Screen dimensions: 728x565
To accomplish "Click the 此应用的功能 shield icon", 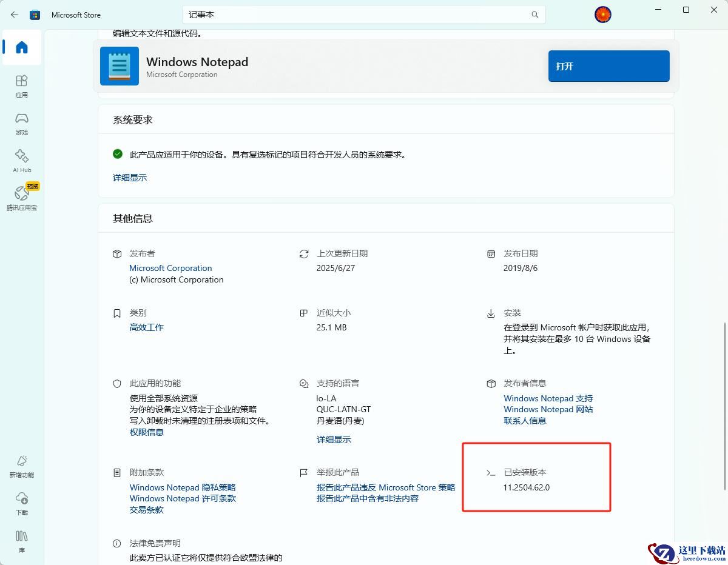I will pos(117,384).
